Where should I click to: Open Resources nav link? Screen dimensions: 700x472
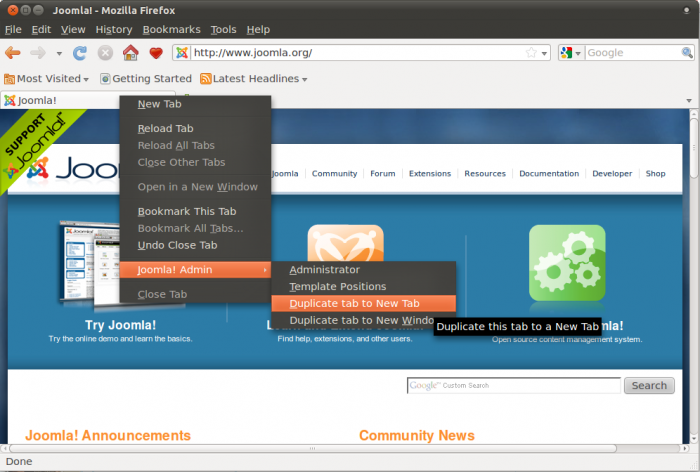pos(485,174)
